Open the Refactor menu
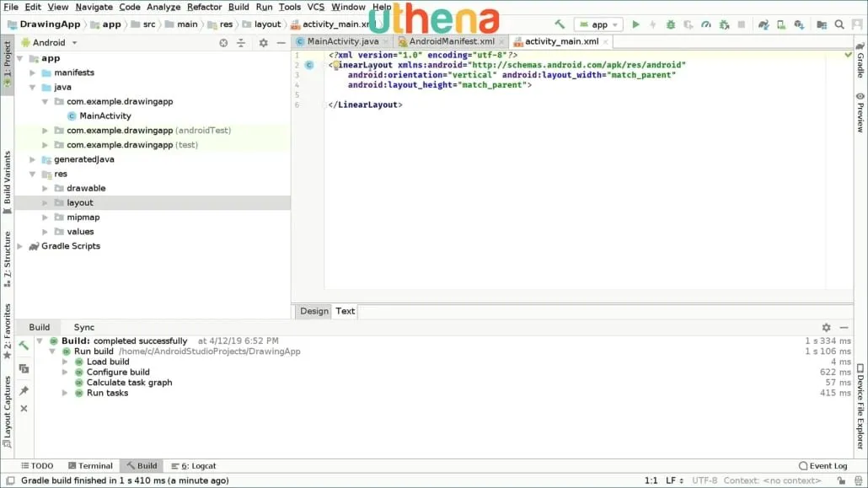Viewport: 868px width, 488px height. coord(204,7)
